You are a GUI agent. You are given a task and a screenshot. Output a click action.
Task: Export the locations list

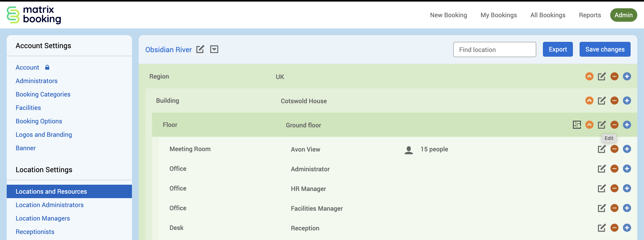pyautogui.click(x=557, y=49)
